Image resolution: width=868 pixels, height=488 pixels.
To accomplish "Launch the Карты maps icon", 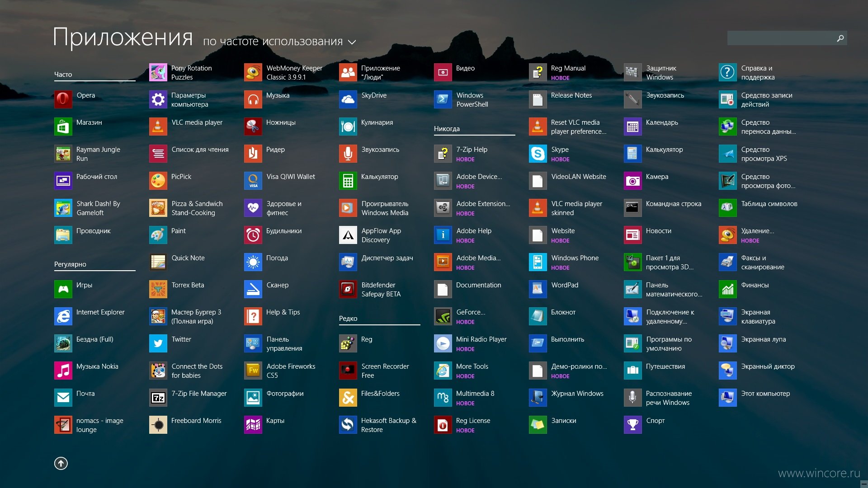I will click(253, 425).
